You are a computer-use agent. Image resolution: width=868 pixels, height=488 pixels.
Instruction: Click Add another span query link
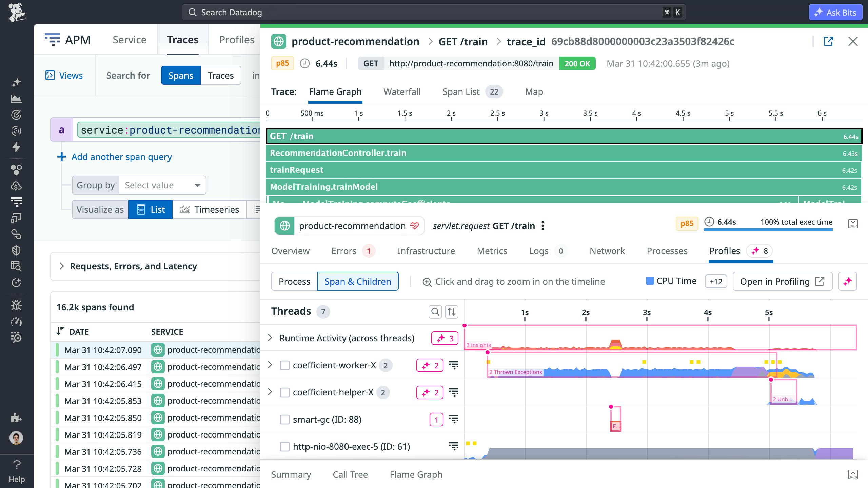coord(121,157)
